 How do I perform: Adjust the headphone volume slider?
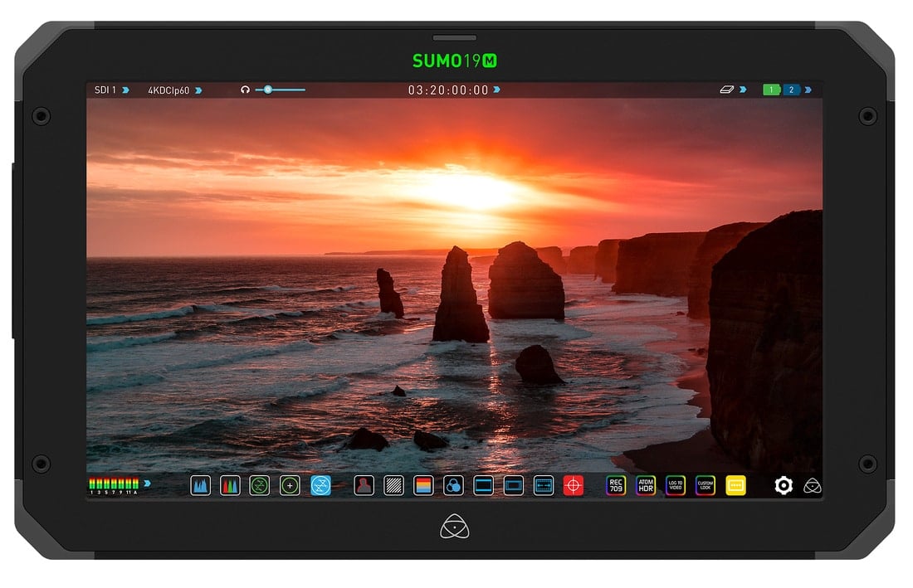click(268, 90)
